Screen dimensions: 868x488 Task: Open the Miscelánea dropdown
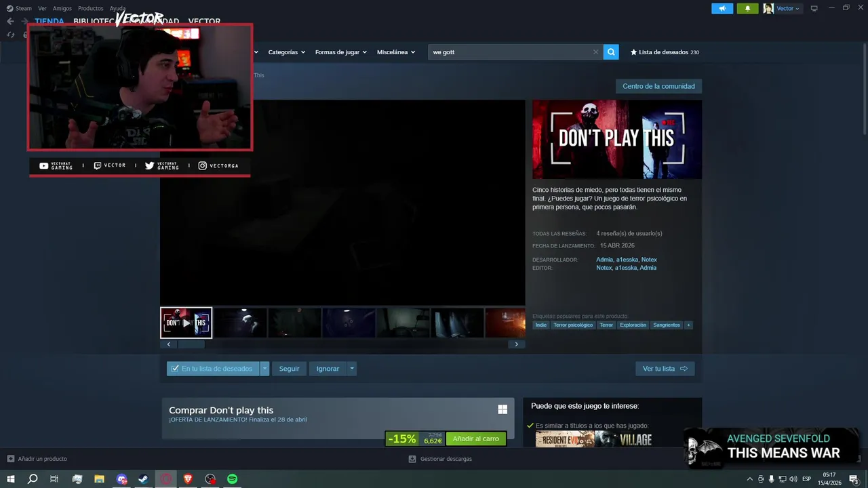pyautogui.click(x=396, y=52)
